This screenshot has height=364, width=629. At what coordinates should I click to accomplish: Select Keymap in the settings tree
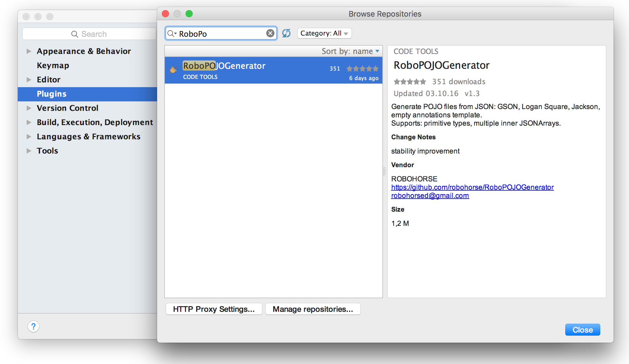(x=53, y=65)
